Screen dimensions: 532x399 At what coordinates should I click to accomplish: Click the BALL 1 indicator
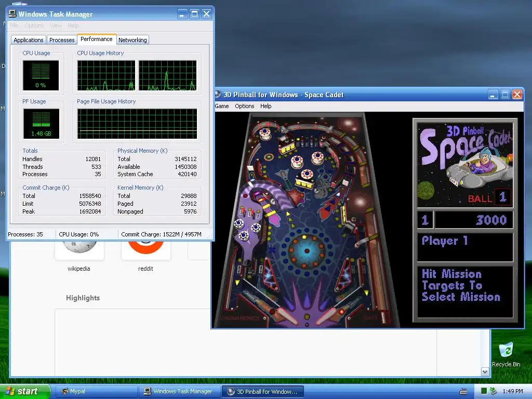click(x=489, y=197)
